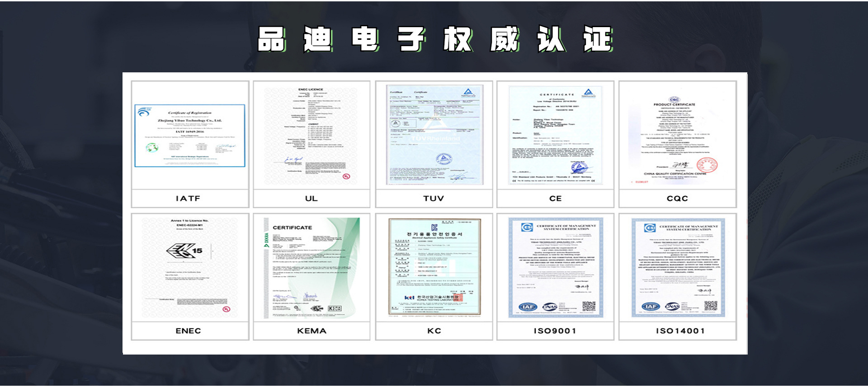This screenshot has width=868, height=388.
Task: Click the ENEC caption label
Action: tap(188, 331)
